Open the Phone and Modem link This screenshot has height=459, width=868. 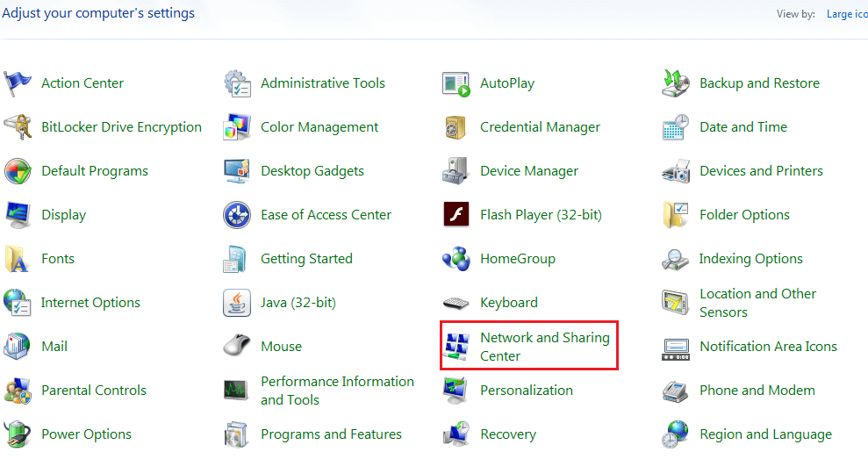coord(757,391)
